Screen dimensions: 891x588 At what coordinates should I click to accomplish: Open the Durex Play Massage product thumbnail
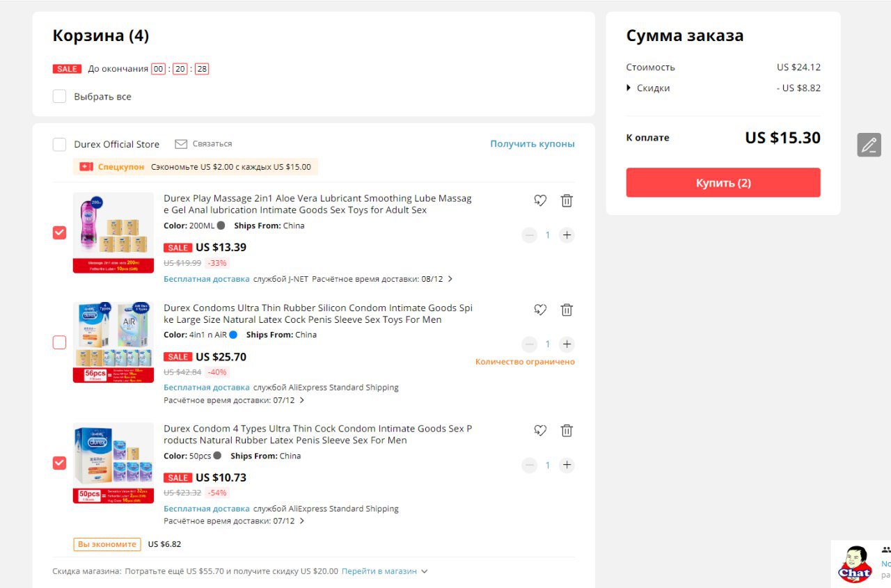[x=113, y=232]
